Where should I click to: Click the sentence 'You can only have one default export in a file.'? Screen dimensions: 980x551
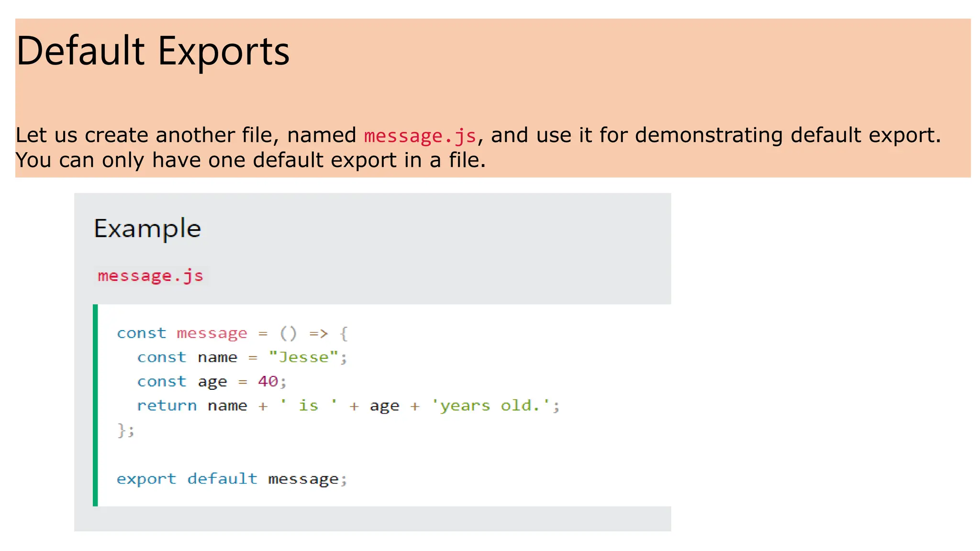tap(251, 160)
